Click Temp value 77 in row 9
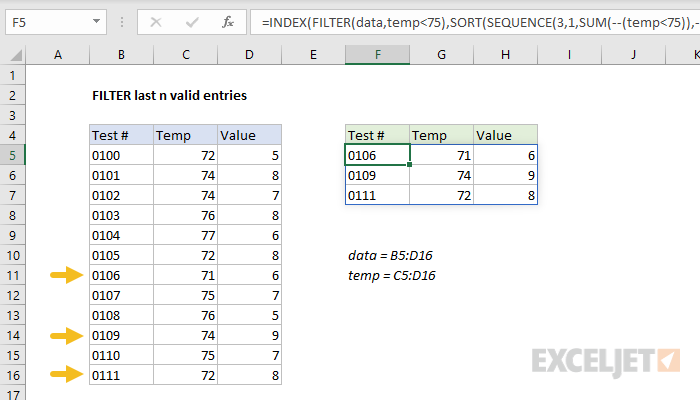 click(186, 235)
